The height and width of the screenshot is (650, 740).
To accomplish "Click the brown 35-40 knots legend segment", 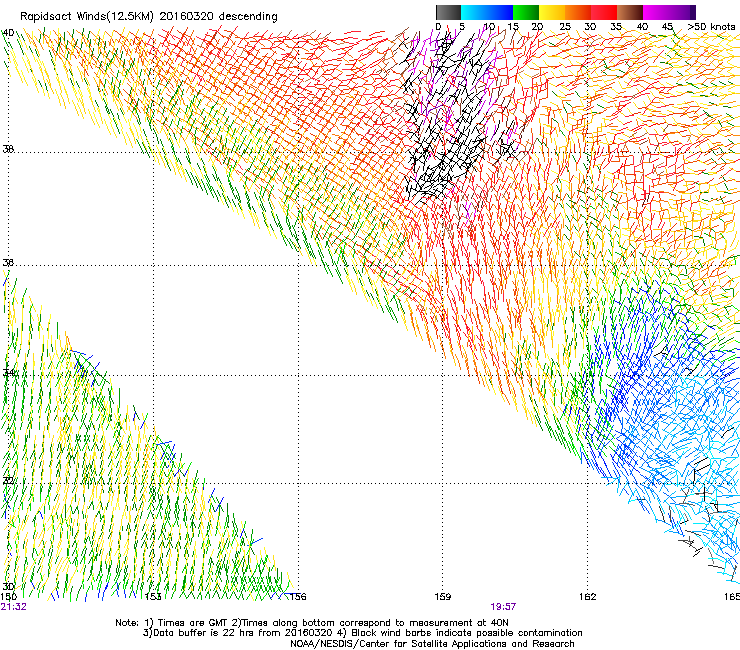I will (x=630, y=12).
